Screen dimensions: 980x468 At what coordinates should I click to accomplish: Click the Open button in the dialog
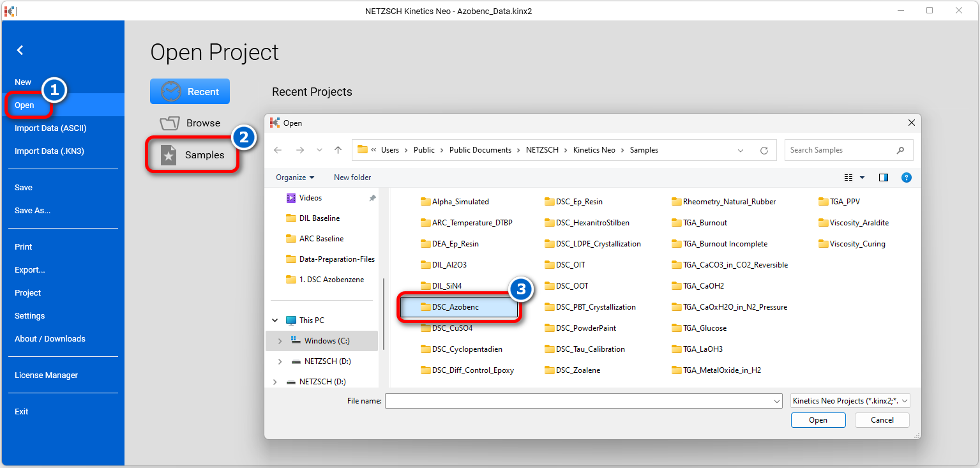point(818,419)
